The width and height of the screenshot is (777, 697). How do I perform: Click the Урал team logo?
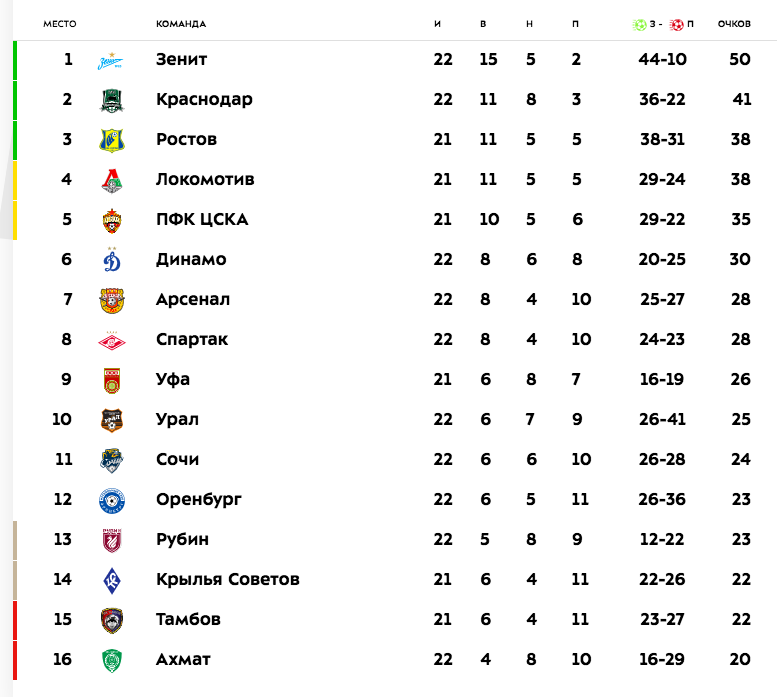click(x=112, y=420)
